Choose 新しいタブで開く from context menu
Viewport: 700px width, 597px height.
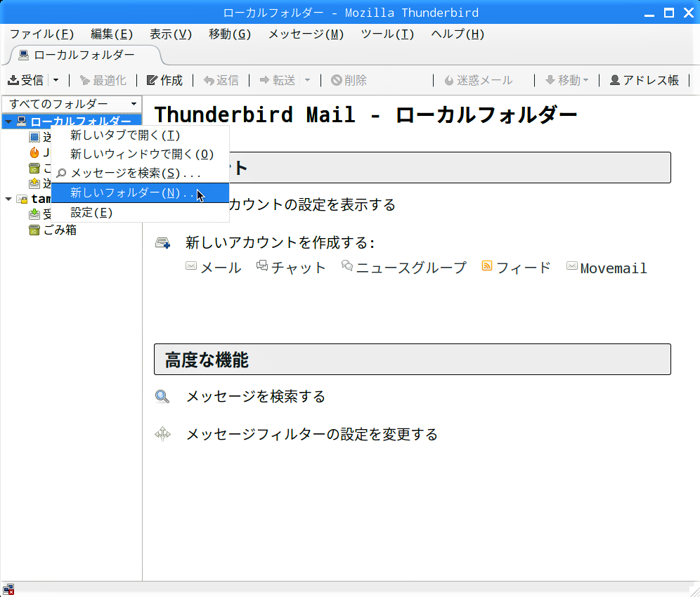point(140,135)
